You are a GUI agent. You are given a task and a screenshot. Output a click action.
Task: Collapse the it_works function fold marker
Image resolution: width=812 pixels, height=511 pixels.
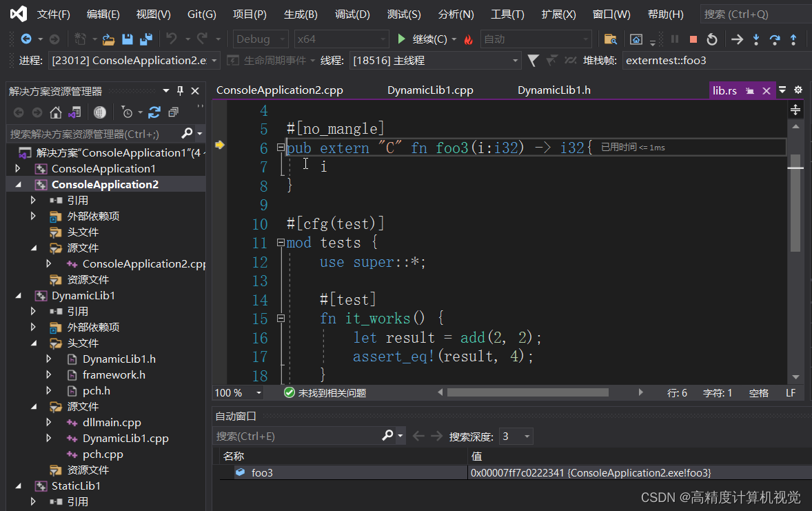pos(281,318)
